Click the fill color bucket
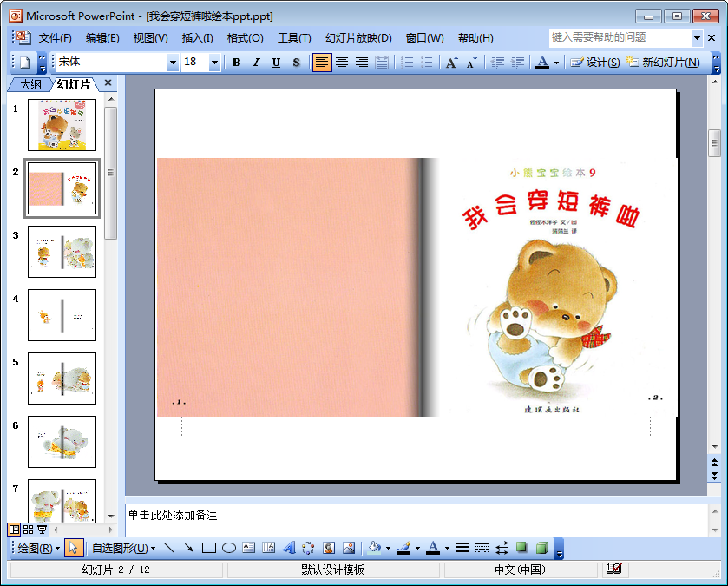 tap(374, 549)
